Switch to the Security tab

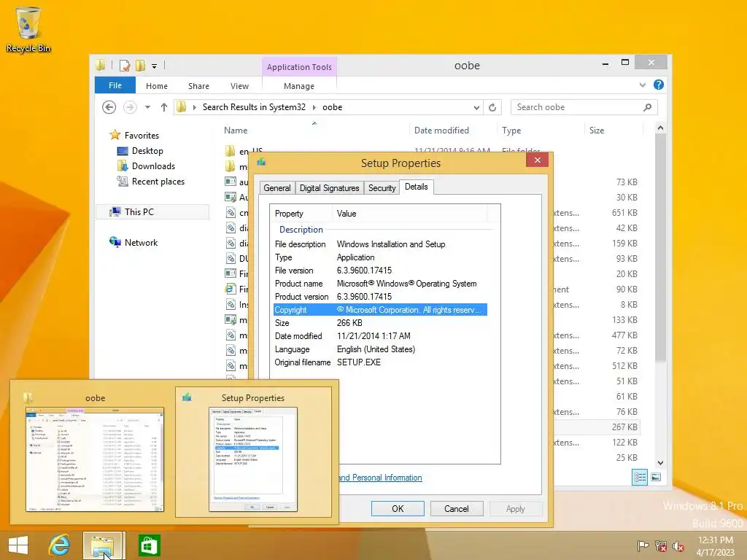click(x=382, y=187)
